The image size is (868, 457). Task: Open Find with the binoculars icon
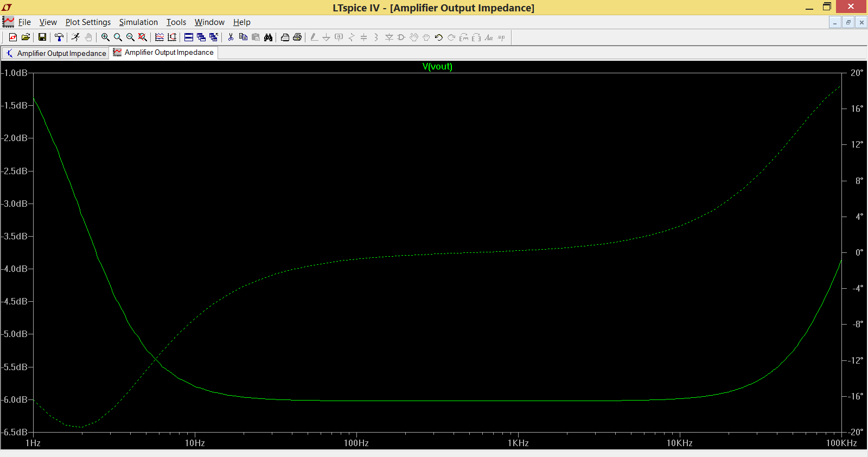coord(268,37)
